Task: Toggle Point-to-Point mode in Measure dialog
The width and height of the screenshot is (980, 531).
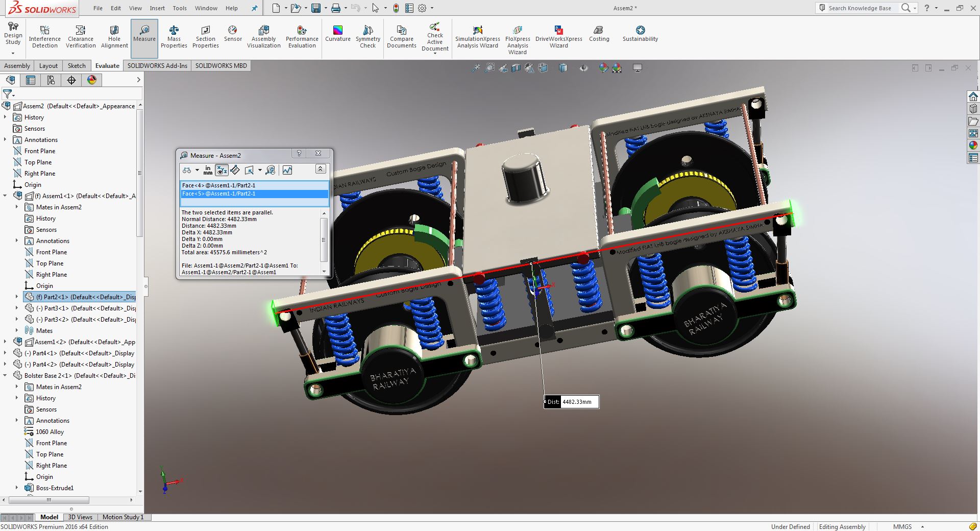Action: [235, 170]
